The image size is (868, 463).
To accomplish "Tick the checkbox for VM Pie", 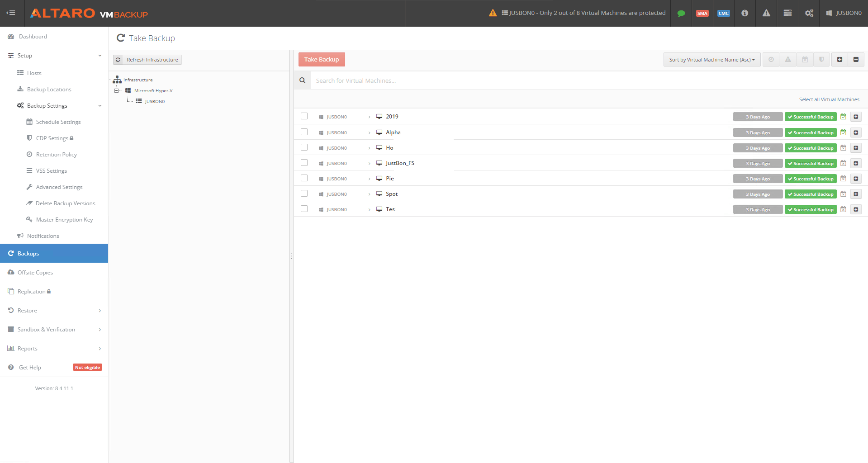I will coord(304,178).
